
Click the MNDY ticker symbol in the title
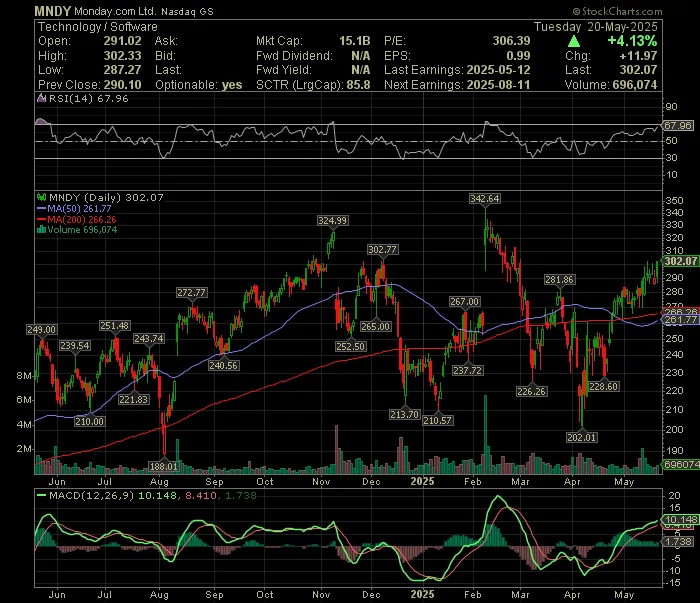pyautogui.click(x=53, y=11)
